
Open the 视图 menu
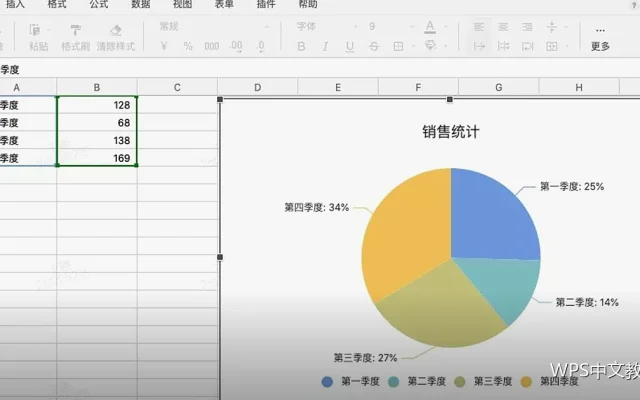[182, 4]
